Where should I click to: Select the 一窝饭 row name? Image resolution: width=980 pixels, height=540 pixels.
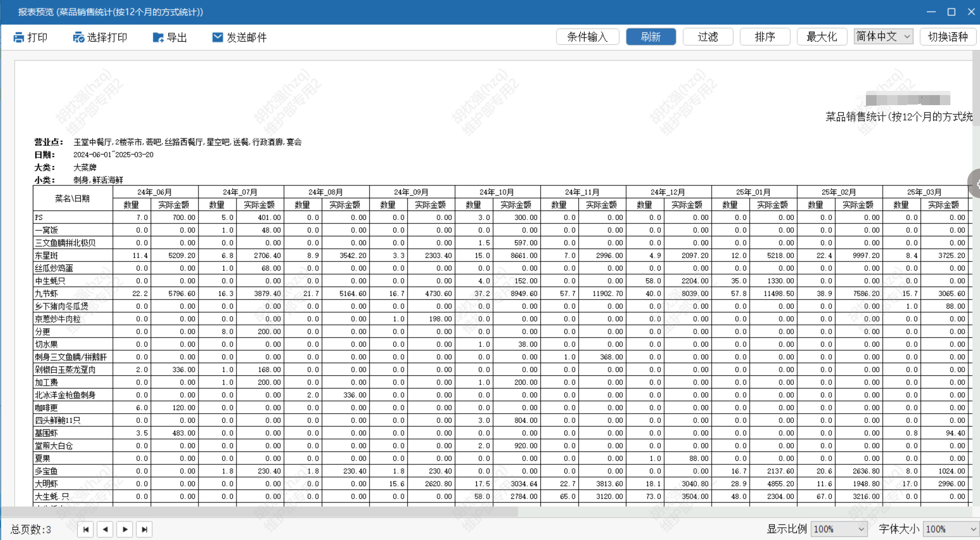[x=73, y=230]
